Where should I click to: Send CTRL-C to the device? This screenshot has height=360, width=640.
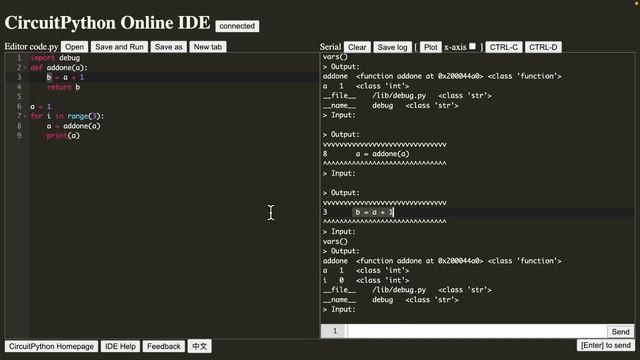504,47
